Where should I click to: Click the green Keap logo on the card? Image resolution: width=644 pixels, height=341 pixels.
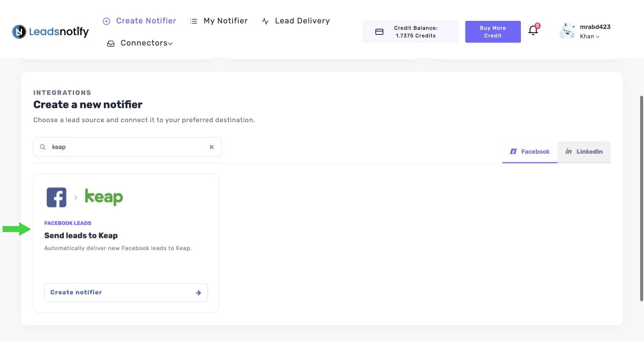coord(104,197)
